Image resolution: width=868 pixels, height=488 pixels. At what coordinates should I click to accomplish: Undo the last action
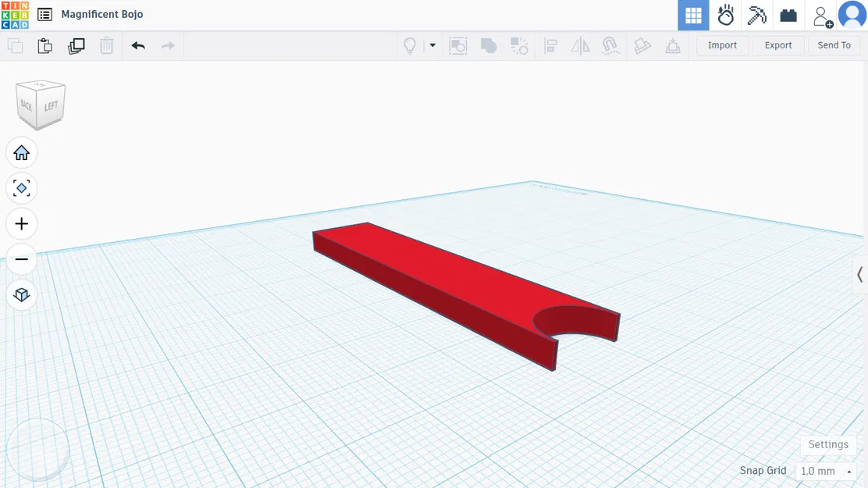pyautogui.click(x=138, y=45)
